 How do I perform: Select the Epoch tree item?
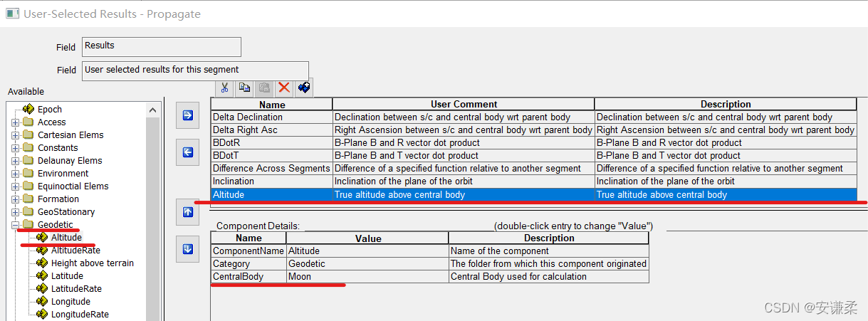(49, 110)
